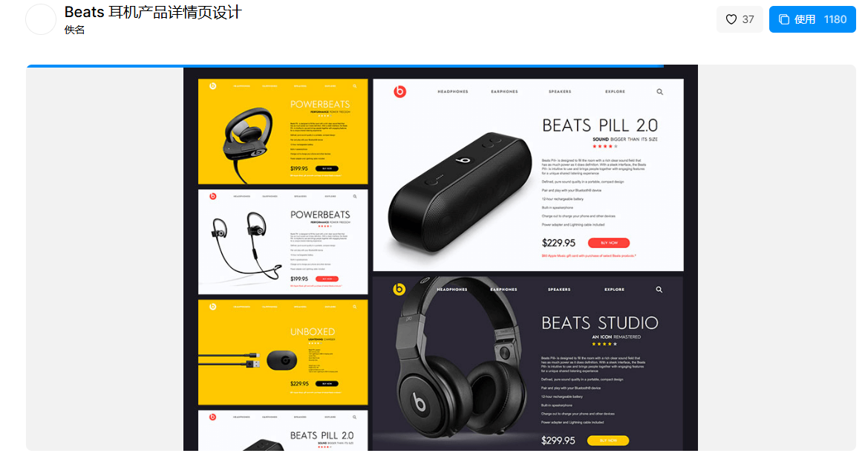The width and height of the screenshot is (868, 459).
Task: Open yellow UNBOXED charger thumbnail
Action: [x=283, y=352]
